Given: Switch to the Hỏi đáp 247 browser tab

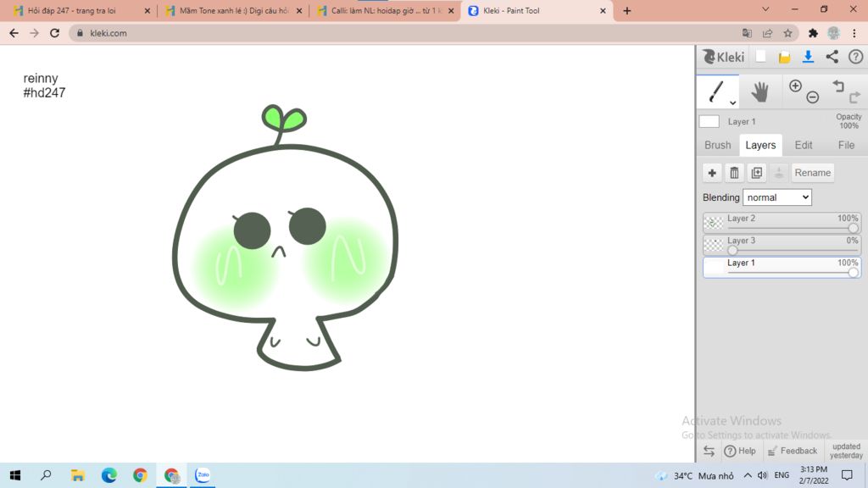Looking at the screenshot, I should tap(72, 10).
